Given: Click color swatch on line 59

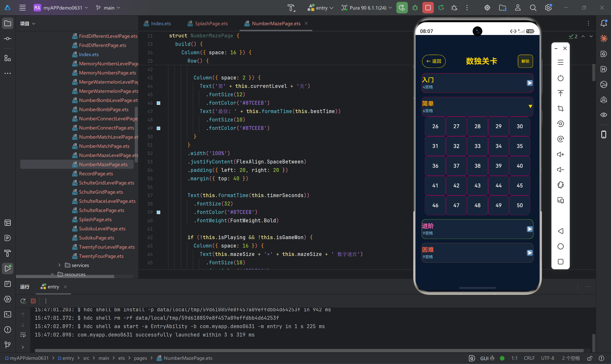Looking at the screenshot, I should pyautogui.click(x=158, y=212).
